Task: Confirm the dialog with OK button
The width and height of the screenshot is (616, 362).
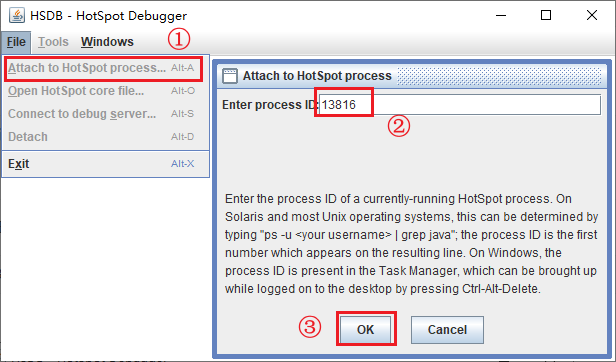Action: (366, 329)
